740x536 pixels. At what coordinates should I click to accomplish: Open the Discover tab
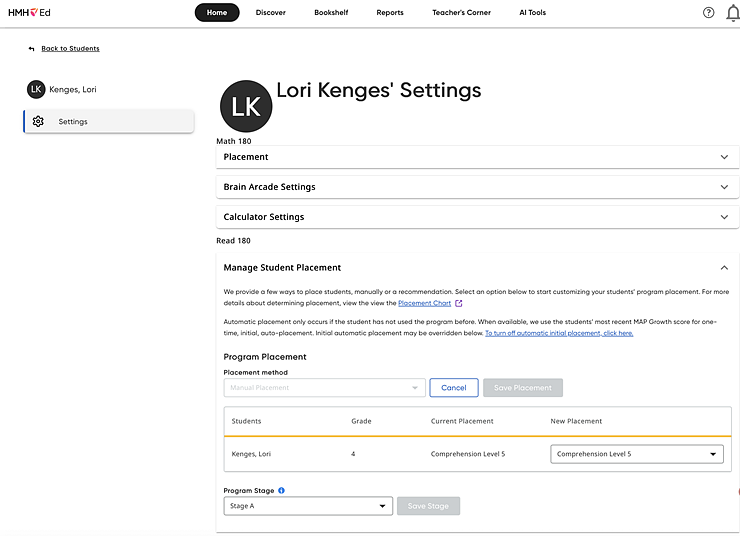tap(270, 13)
